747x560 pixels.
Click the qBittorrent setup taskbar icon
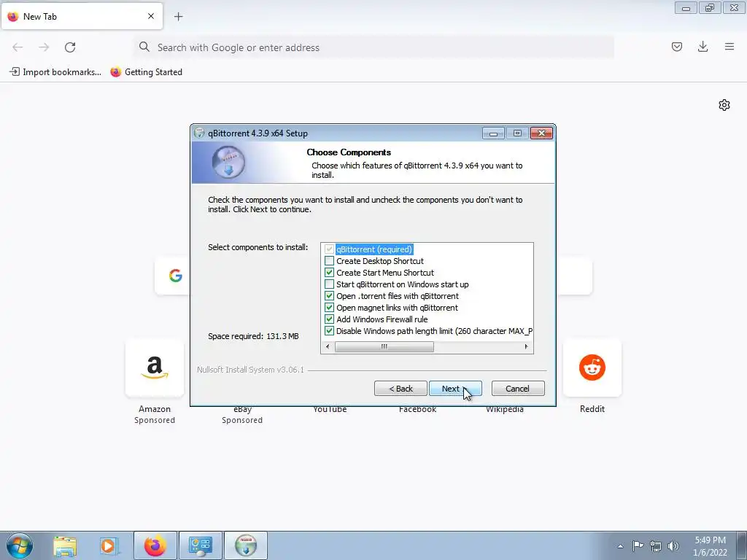(246, 545)
